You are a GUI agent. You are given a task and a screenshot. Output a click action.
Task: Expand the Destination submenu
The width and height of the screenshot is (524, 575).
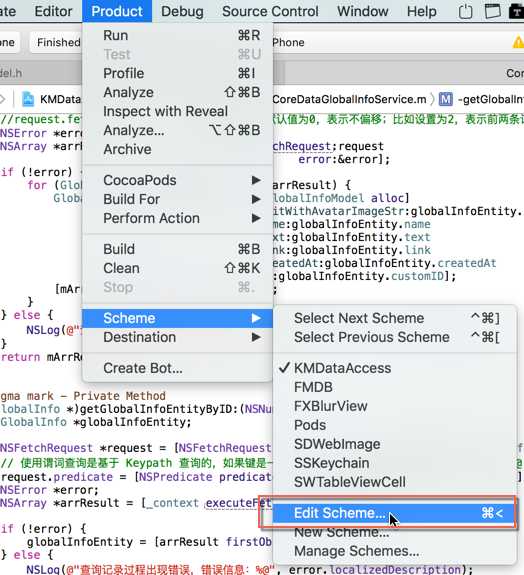pyautogui.click(x=177, y=337)
